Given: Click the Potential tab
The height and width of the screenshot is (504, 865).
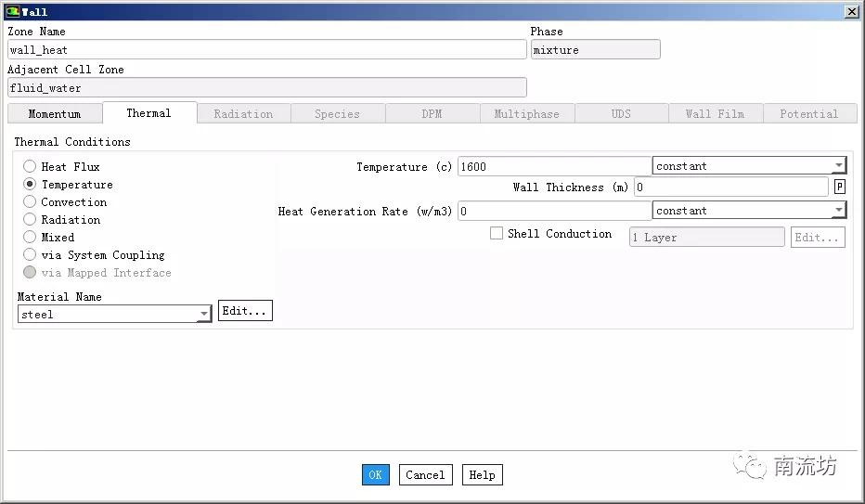Looking at the screenshot, I should (809, 113).
